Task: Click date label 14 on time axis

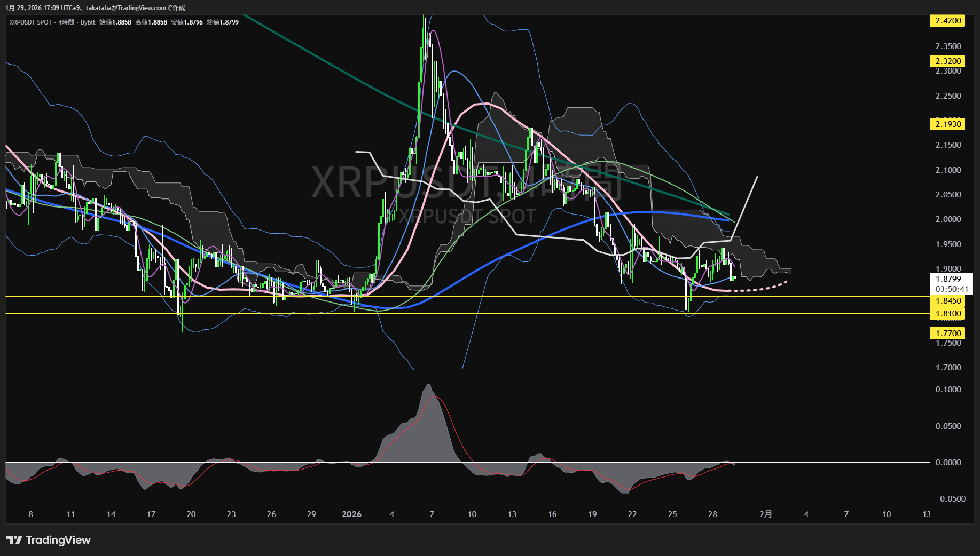Action: (x=111, y=514)
